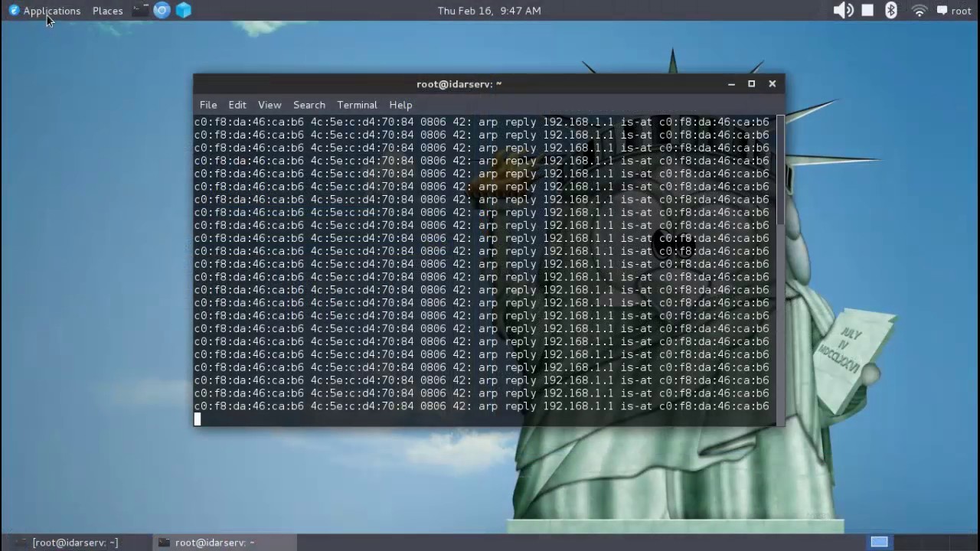Launch the terminal from the panel icon
This screenshot has width=980, height=551.
tap(140, 10)
